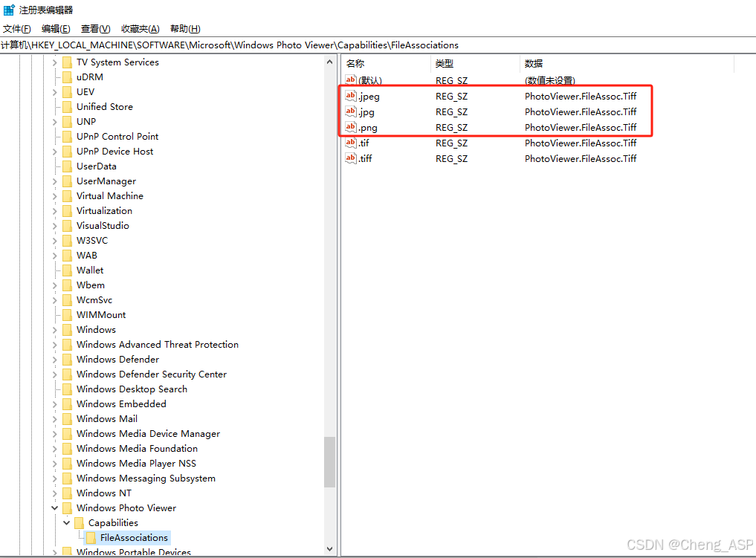The width and height of the screenshot is (756, 558).
Task: Click the .tif value string icon
Action: point(351,143)
